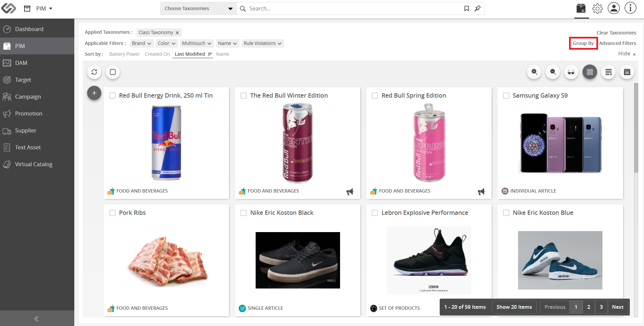Check Red Bull Energy Drink, 250 ml Tin
This screenshot has height=326, width=644.
point(112,96)
